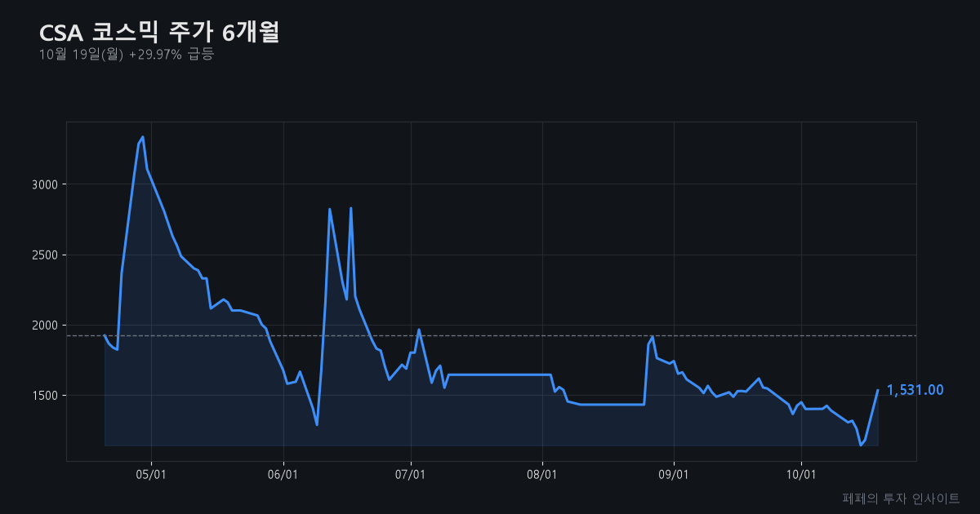
Task: Click the highest price peak on the line
Action: 143,137
